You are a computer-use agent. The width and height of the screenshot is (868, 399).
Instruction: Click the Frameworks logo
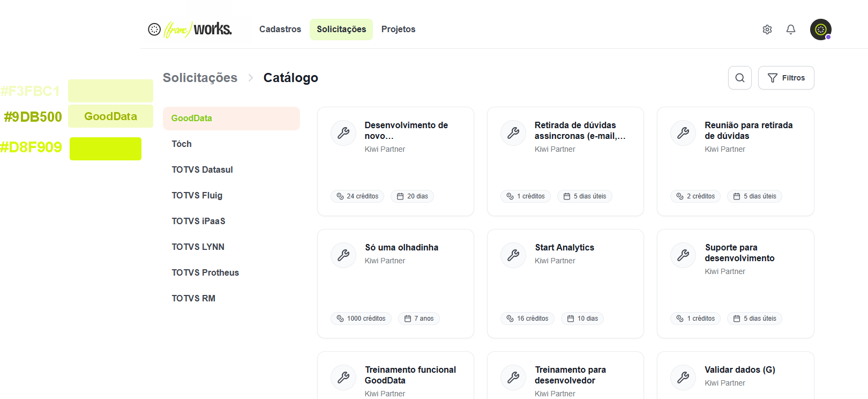[190, 29]
